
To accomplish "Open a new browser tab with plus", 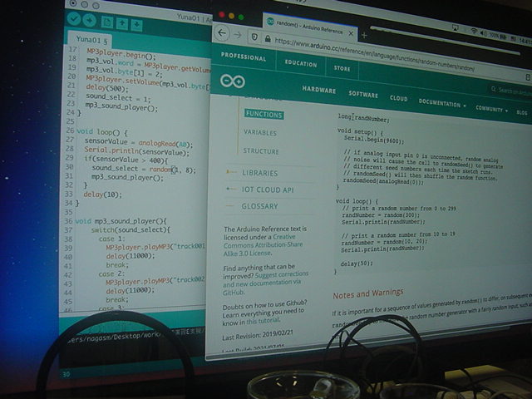I will tap(364, 35).
